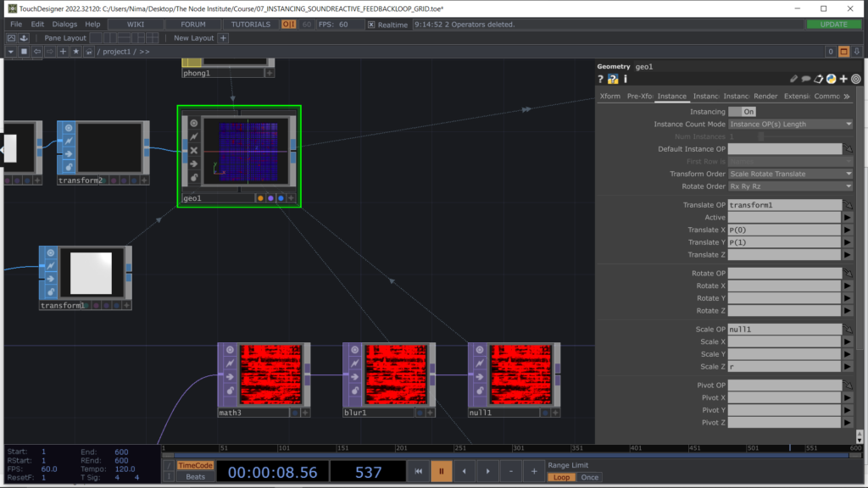
Task: Expand the Translate X parameter arrow
Action: click(x=848, y=230)
